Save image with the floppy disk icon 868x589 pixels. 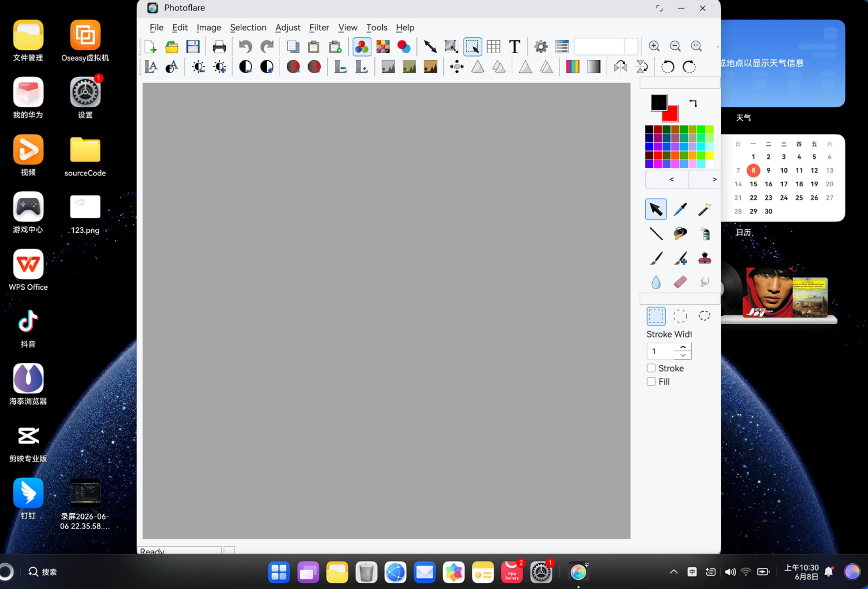tap(193, 47)
